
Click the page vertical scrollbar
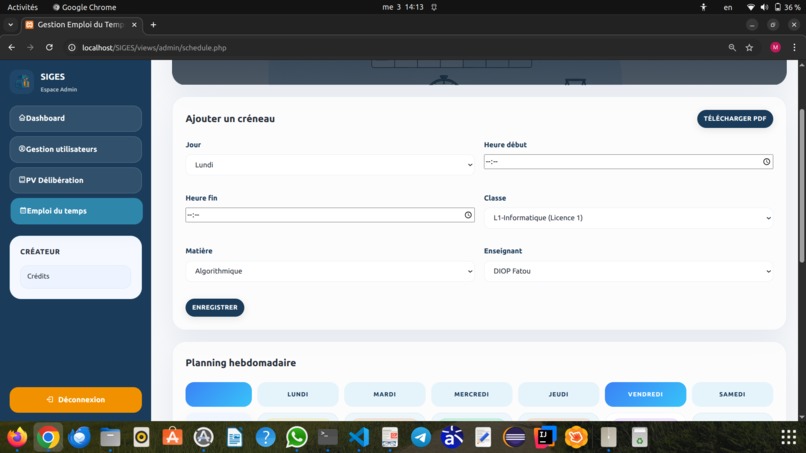[x=802, y=185]
